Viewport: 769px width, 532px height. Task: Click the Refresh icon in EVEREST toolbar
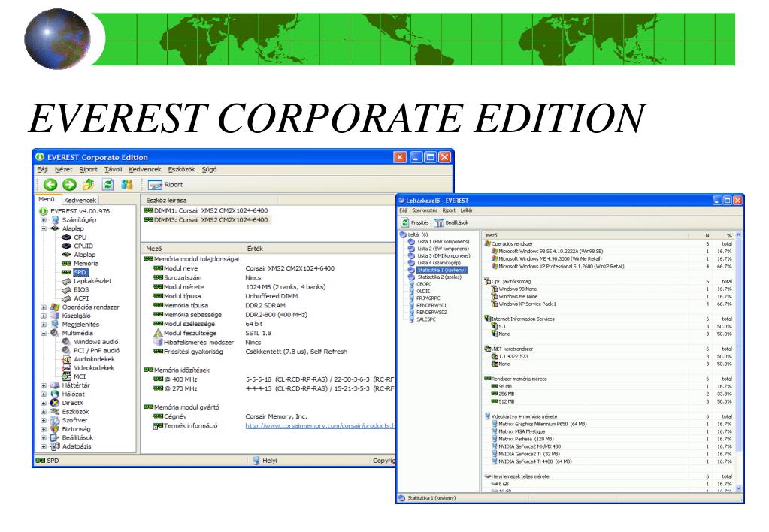(x=107, y=184)
